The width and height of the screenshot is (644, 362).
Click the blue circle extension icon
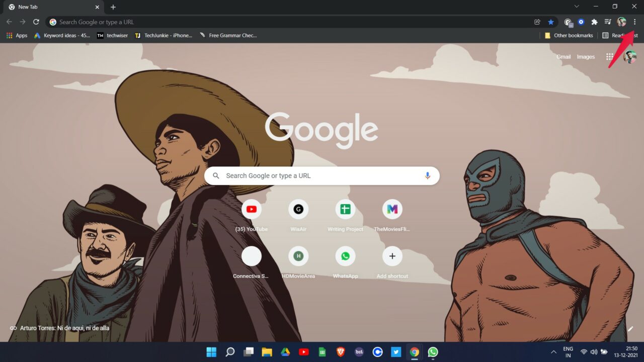[x=581, y=22]
